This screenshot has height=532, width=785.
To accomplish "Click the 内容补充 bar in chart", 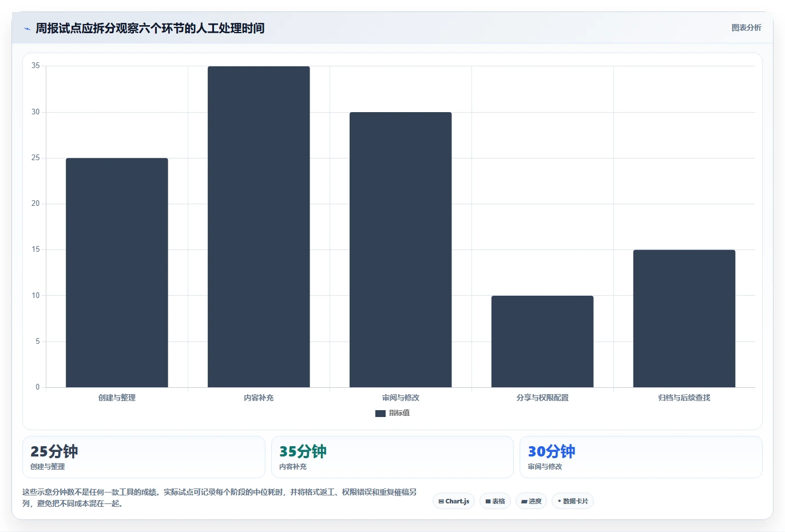I will coord(259,227).
